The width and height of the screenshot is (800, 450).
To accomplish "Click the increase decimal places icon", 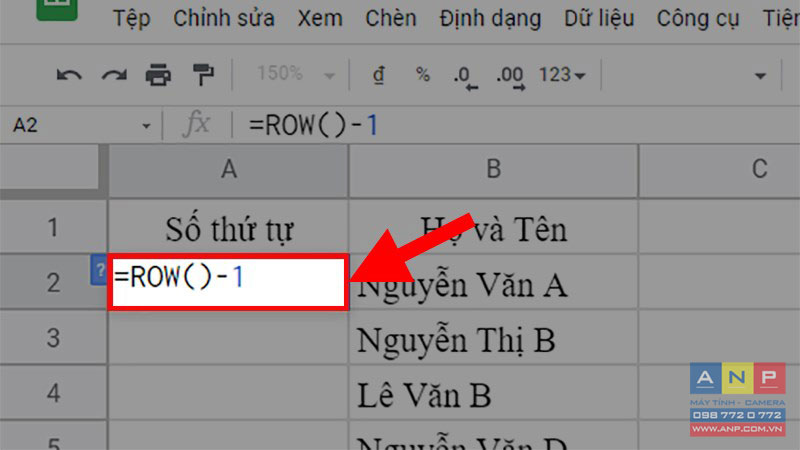I will tap(511, 78).
